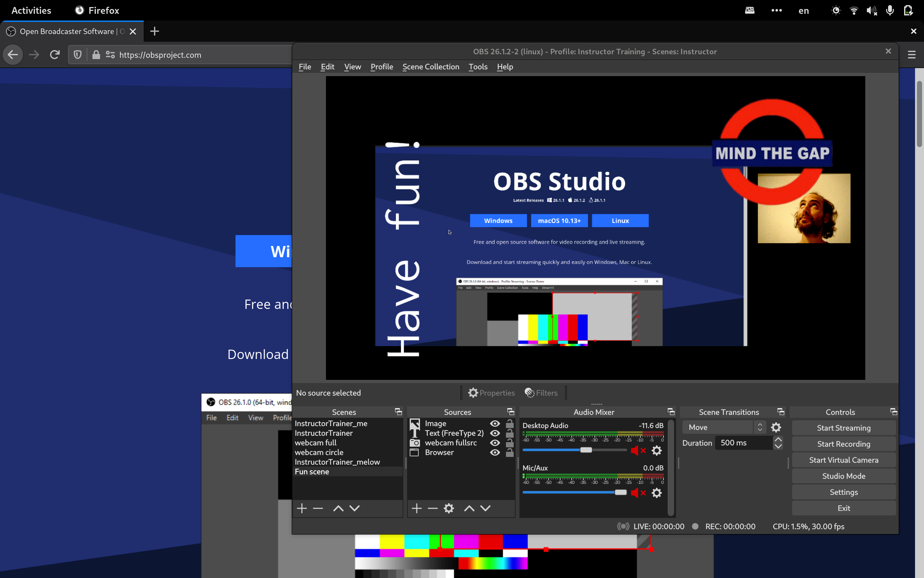This screenshot has width=924, height=578.
Task: Click Start Virtual Camera
Action: tap(844, 460)
